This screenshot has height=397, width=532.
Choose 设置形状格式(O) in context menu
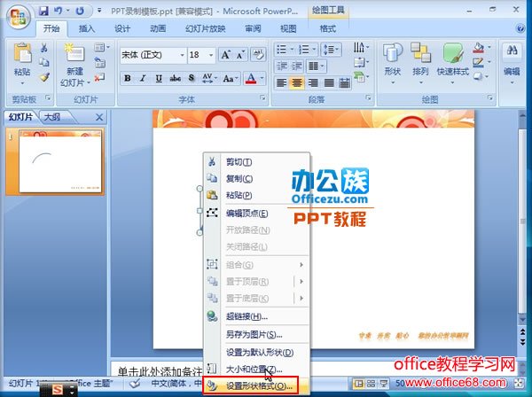pyautogui.click(x=250, y=385)
